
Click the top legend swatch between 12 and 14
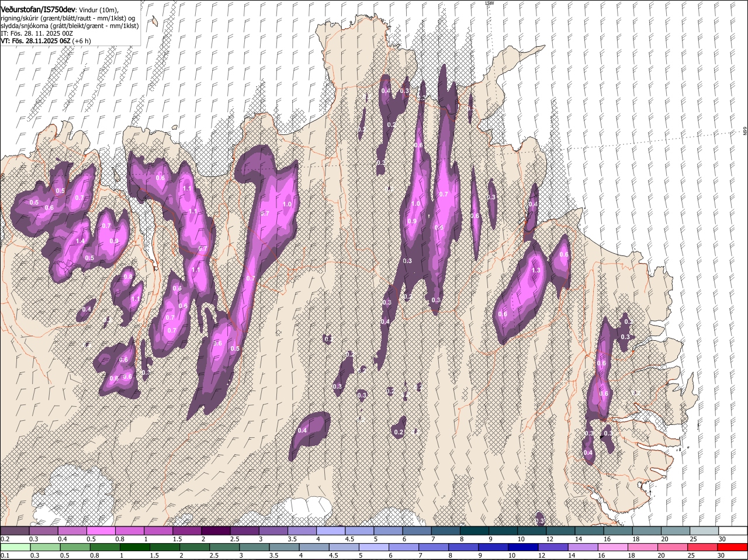(560, 531)
